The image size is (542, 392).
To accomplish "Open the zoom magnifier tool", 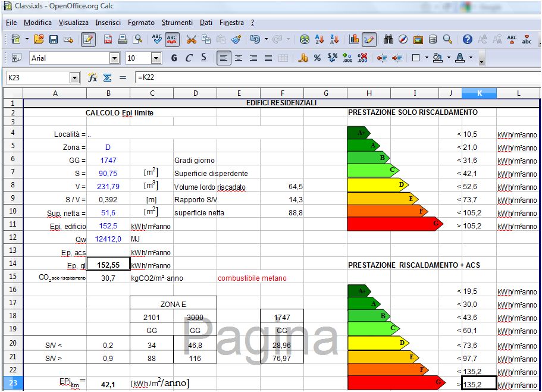I will [x=447, y=39].
